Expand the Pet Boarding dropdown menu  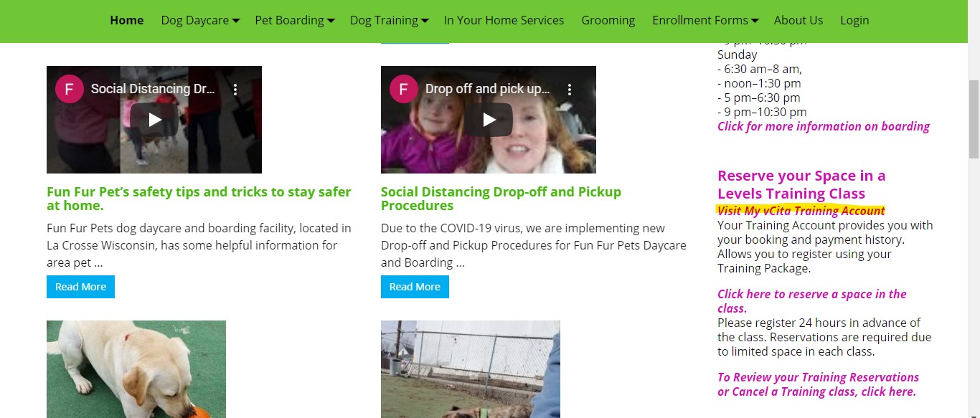point(295,20)
